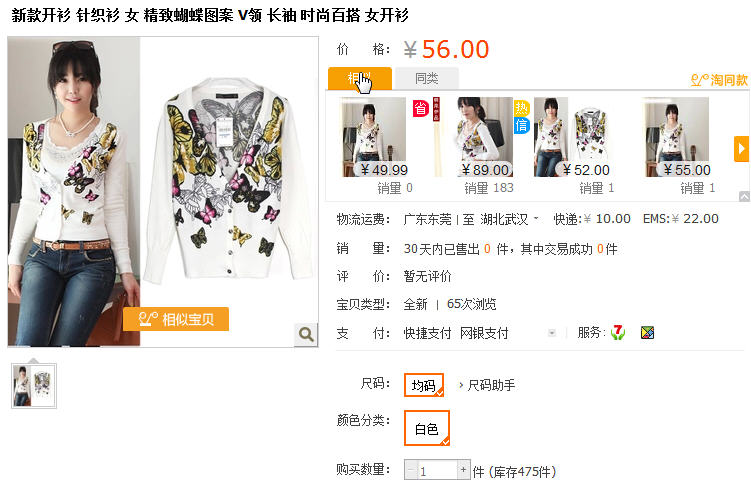Collapse the similar items panel with gray arrow
The height and width of the screenshot is (484, 751).
pyautogui.click(x=744, y=196)
